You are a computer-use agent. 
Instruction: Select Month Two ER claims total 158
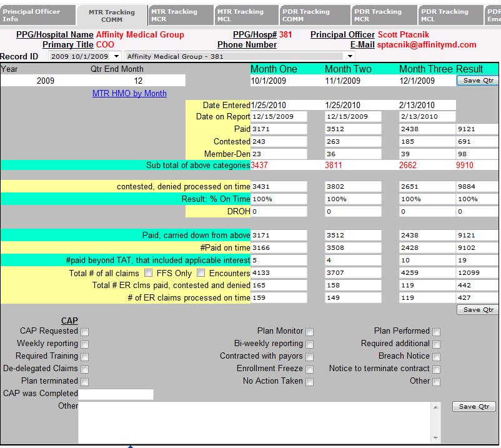353,286
